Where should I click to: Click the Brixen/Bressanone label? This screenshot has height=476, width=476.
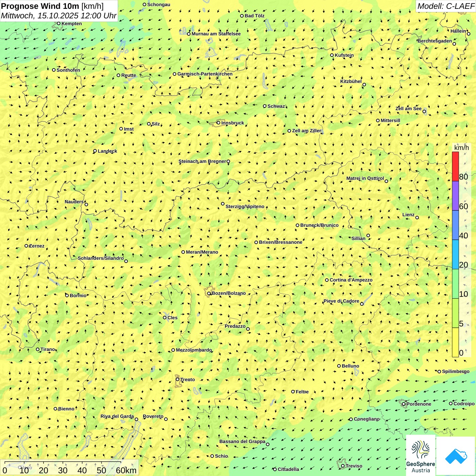point(280,242)
